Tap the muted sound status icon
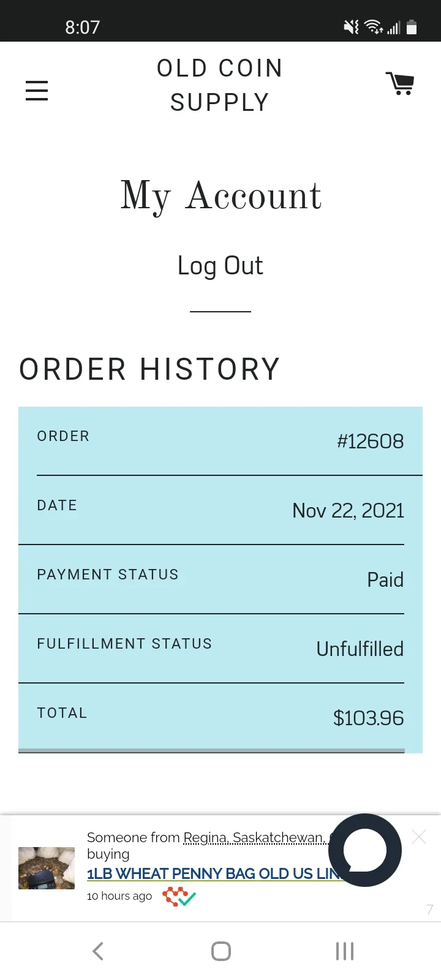 351,27
